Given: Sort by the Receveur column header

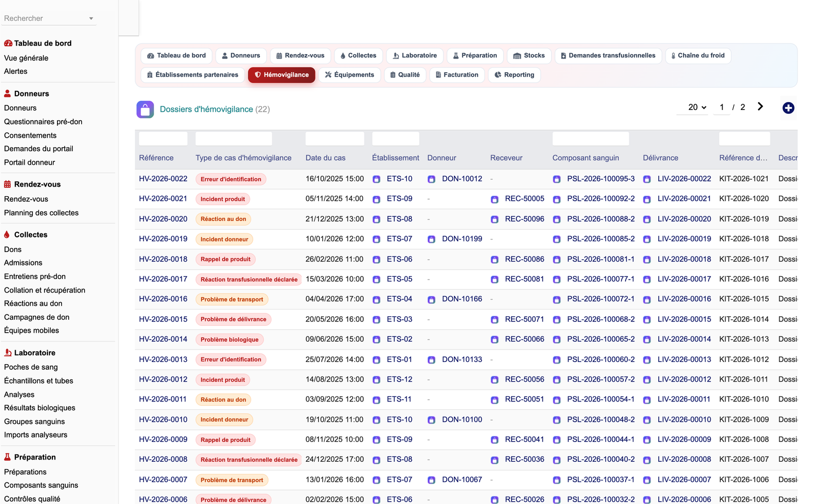Looking at the screenshot, I should tap(506, 158).
